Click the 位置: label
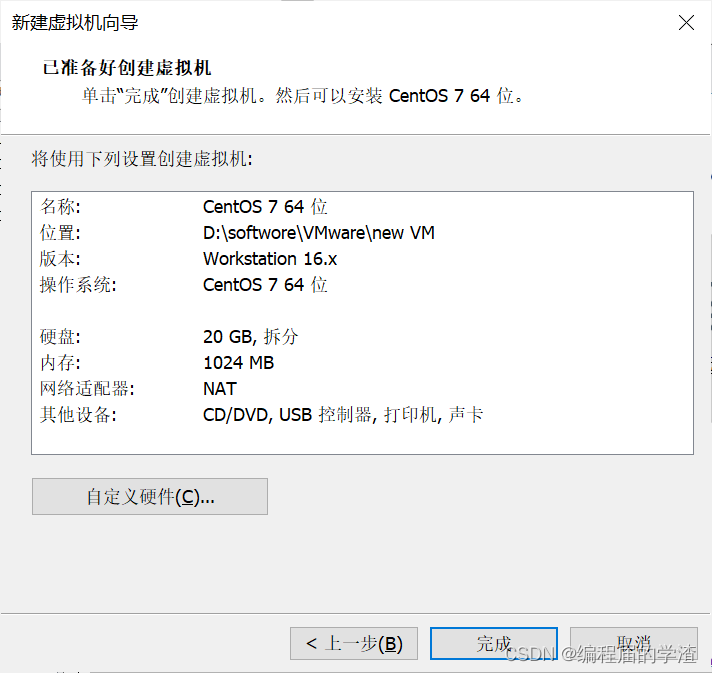The width and height of the screenshot is (712, 673). (60, 233)
